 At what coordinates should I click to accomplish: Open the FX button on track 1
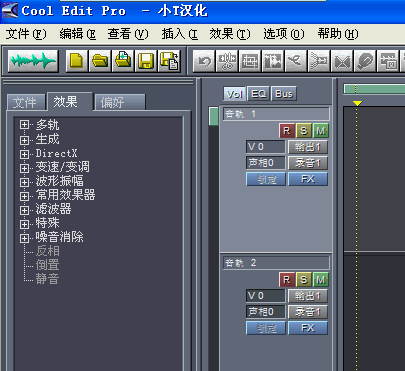click(x=308, y=179)
